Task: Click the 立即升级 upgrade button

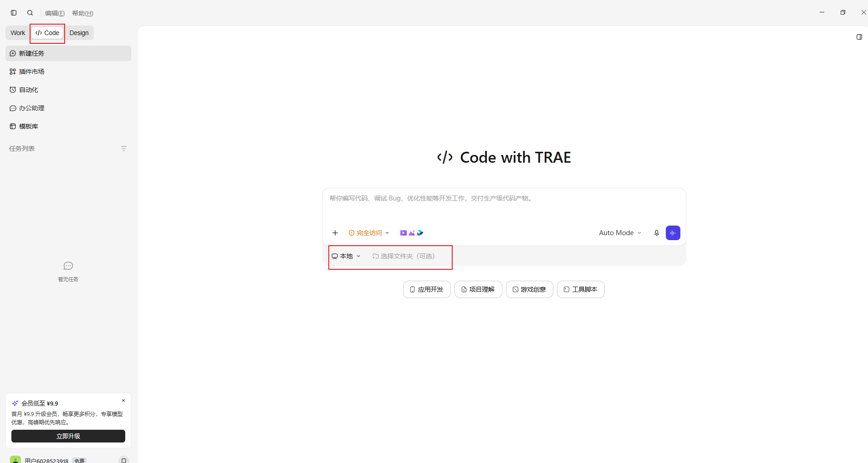Action: [68, 436]
